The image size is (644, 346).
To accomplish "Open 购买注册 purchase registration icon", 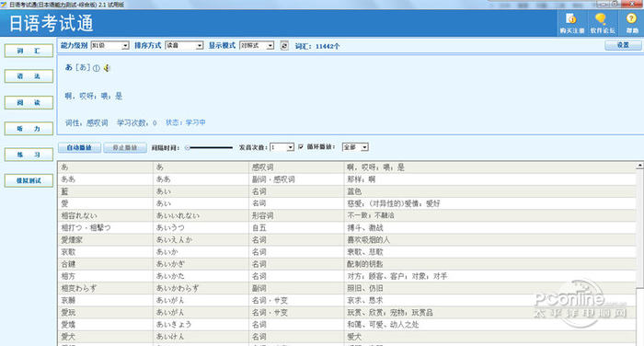I will click(571, 23).
